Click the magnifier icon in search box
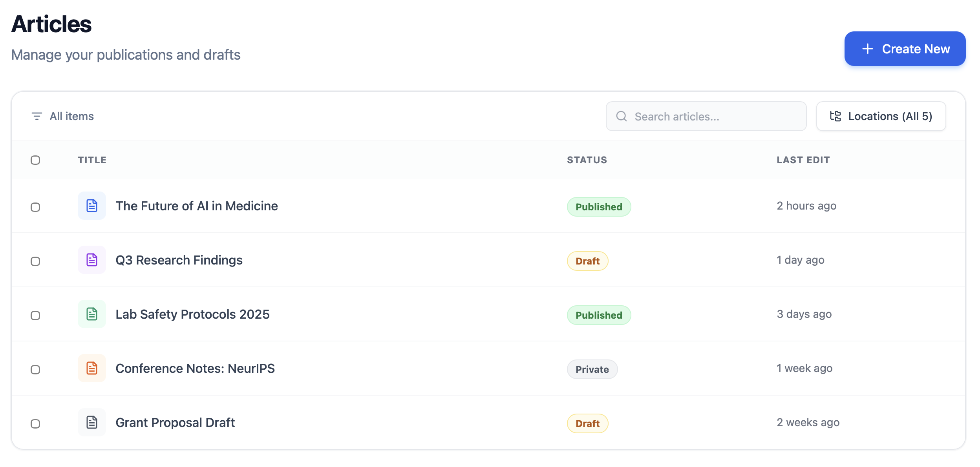980x467 pixels. [x=621, y=116]
